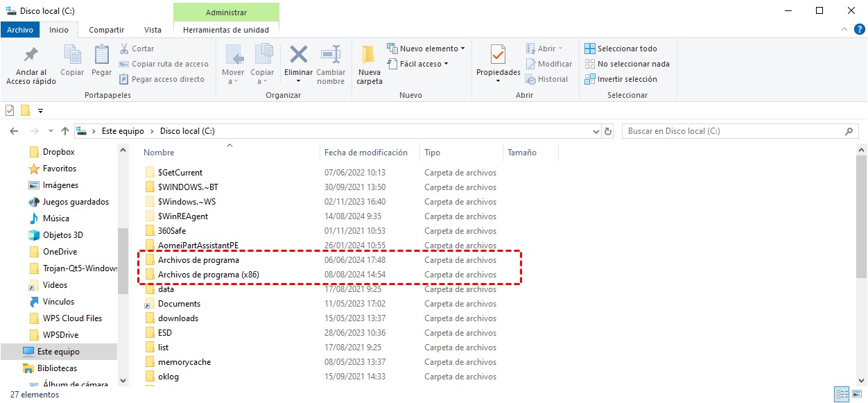Click the Historial icon
Screen dimensions: 868x403
click(x=548, y=78)
